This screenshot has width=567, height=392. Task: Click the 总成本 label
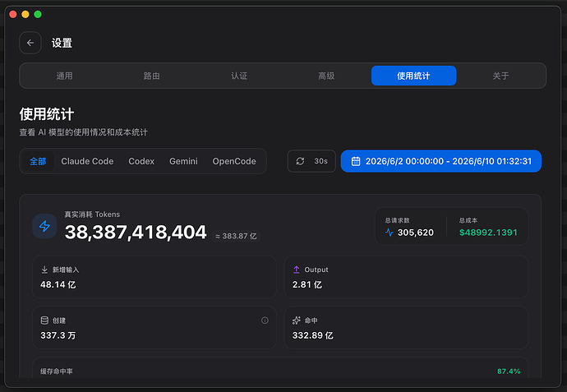(468, 220)
